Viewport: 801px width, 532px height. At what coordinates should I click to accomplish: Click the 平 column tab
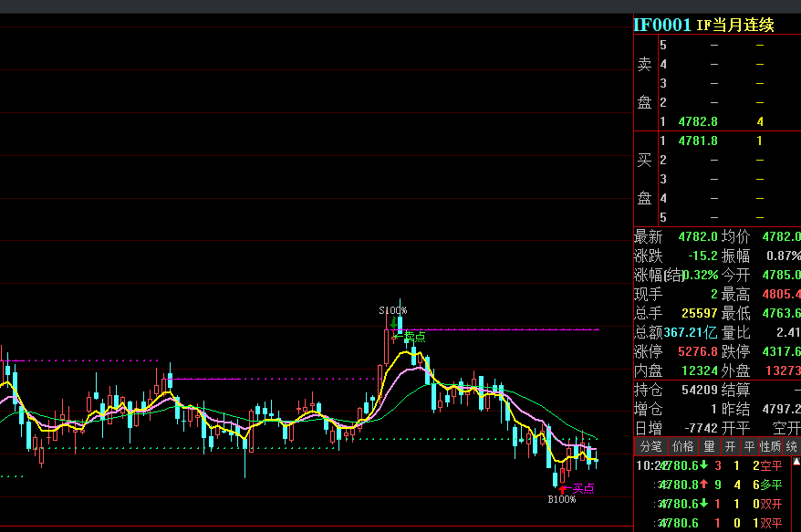point(749,446)
